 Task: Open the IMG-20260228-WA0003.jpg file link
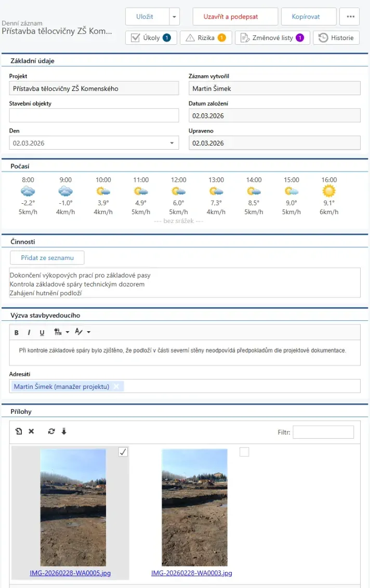coord(191,573)
